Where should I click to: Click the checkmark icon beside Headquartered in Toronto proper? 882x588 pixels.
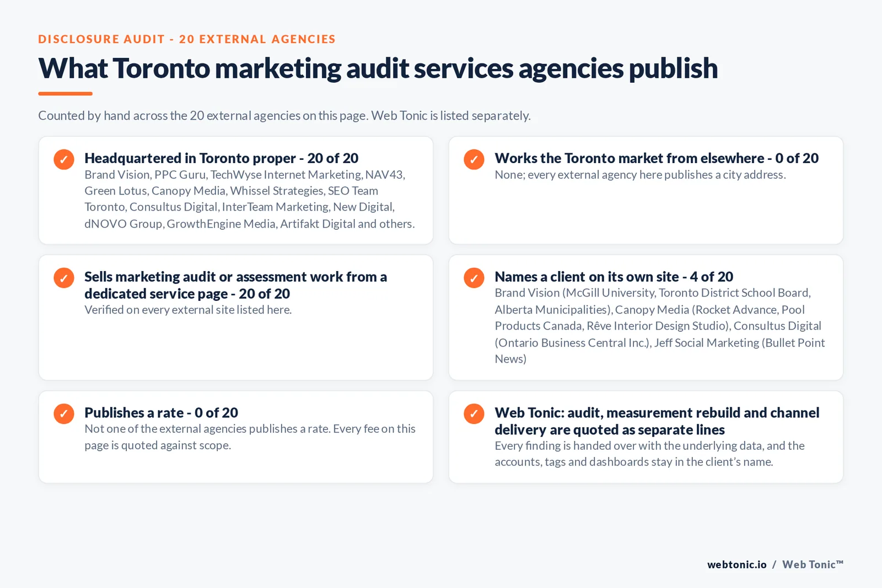[x=64, y=159]
